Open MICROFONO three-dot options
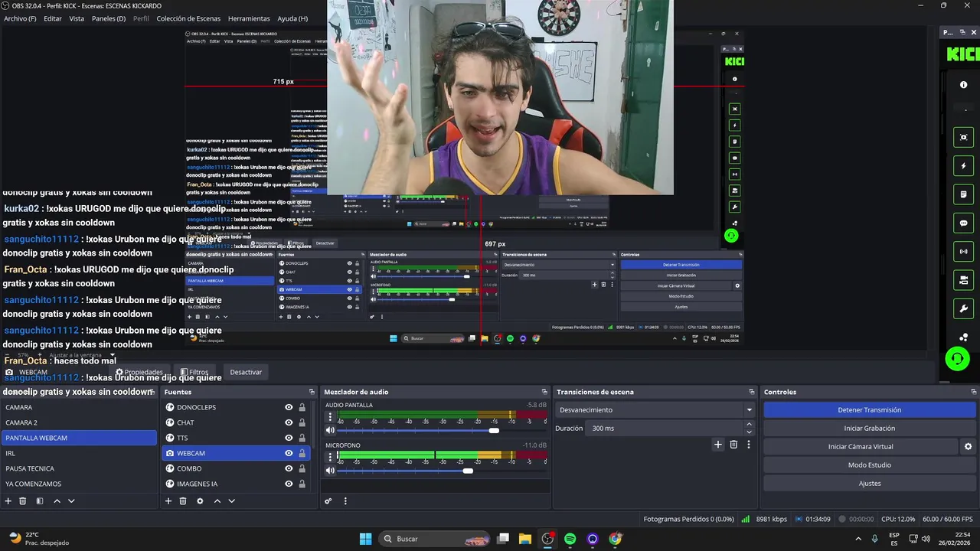The width and height of the screenshot is (980, 551). 330,457
